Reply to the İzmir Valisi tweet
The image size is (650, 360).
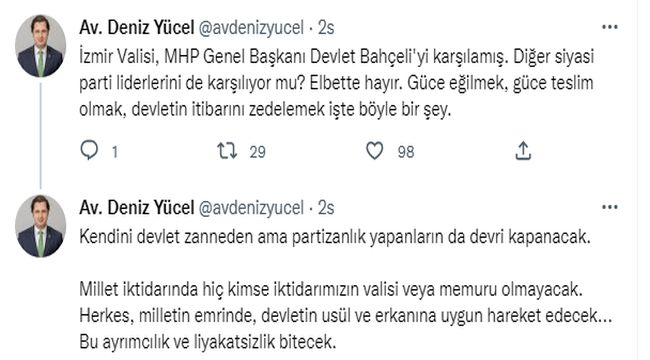click(89, 151)
